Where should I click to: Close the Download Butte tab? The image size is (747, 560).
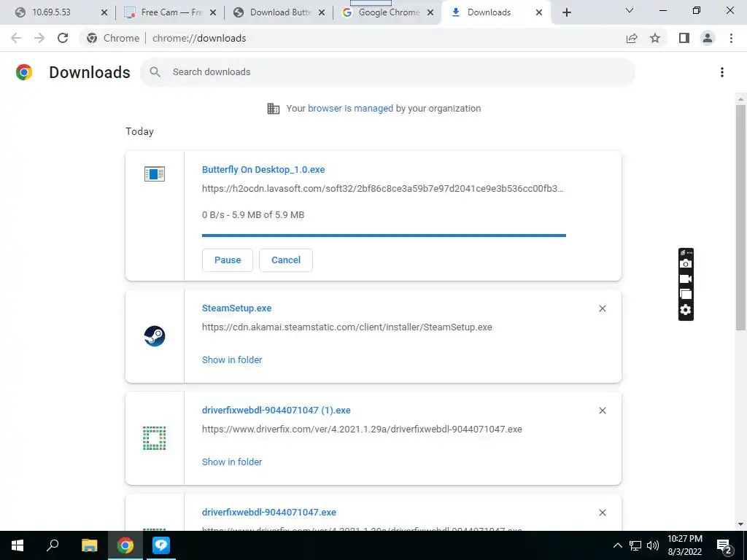[x=322, y=13]
